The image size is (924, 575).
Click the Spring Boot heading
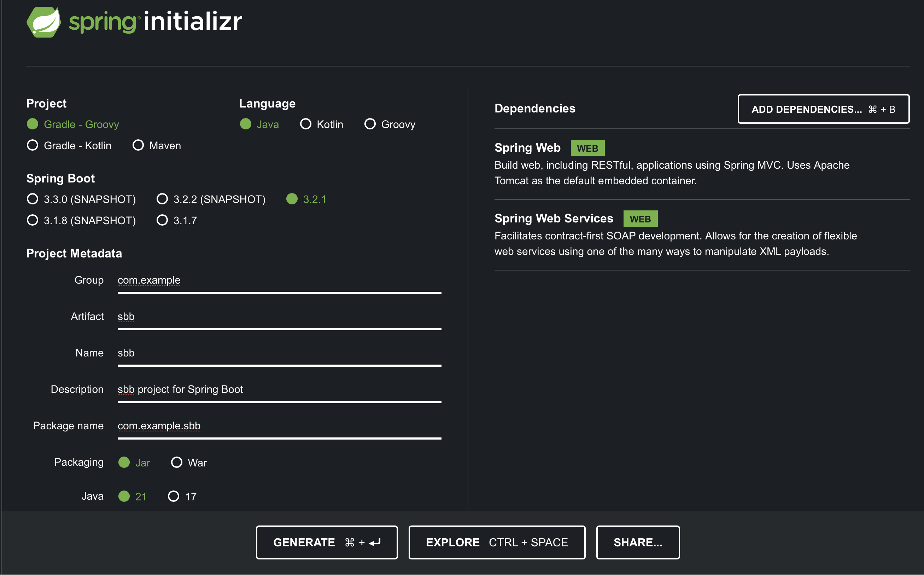[x=60, y=178]
